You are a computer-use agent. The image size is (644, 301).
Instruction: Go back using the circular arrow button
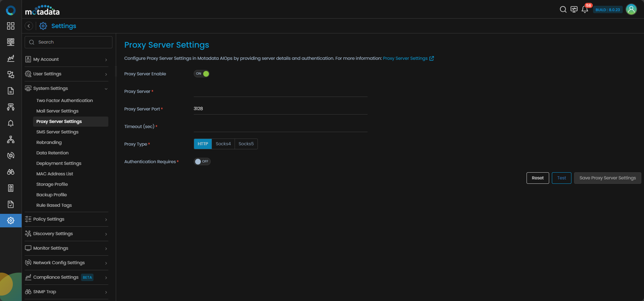pyautogui.click(x=29, y=26)
